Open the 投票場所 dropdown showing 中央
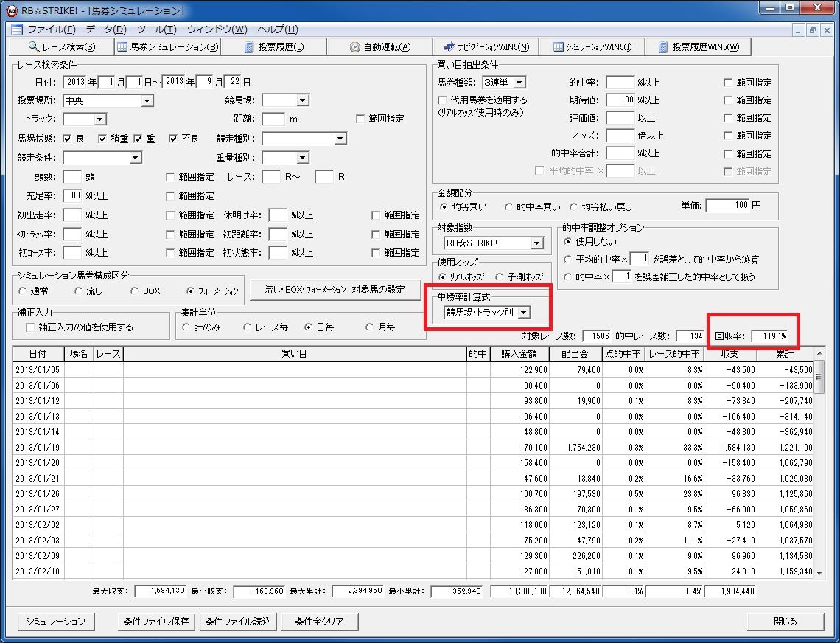The width and height of the screenshot is (840, 643). [x=108, y=100]
